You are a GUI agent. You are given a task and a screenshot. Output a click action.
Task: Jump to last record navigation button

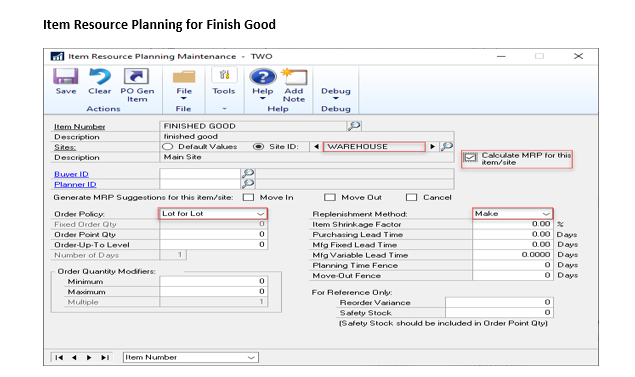105,358
